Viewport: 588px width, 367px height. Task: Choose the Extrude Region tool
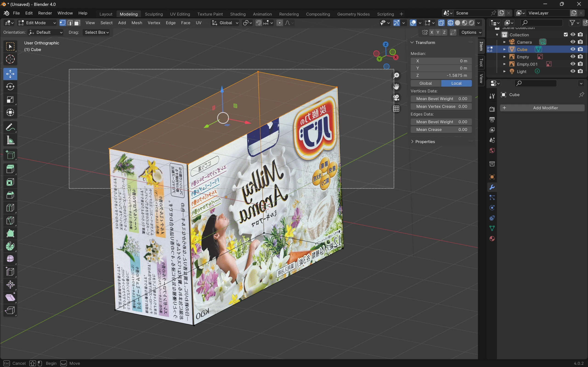coord(10,169)
